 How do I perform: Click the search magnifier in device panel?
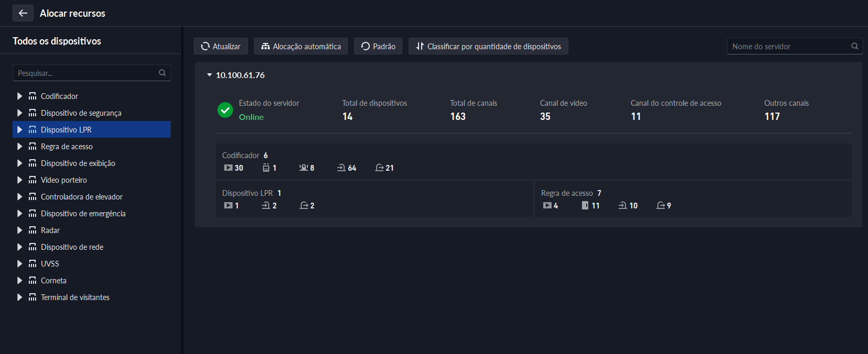162,73
